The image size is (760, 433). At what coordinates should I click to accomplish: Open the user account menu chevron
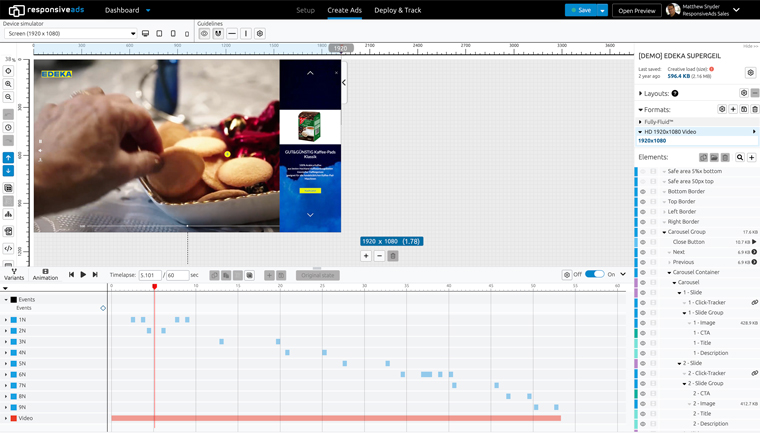(x=736, y=10)
